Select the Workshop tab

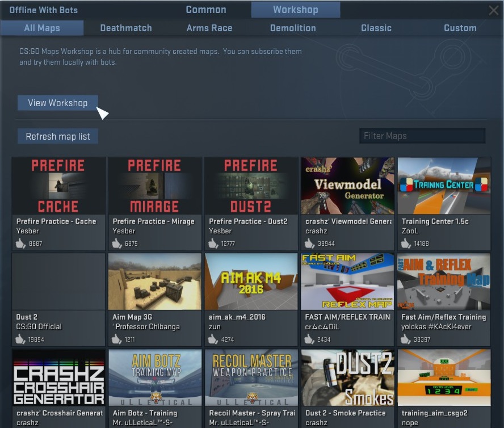(x=295, y=10)
